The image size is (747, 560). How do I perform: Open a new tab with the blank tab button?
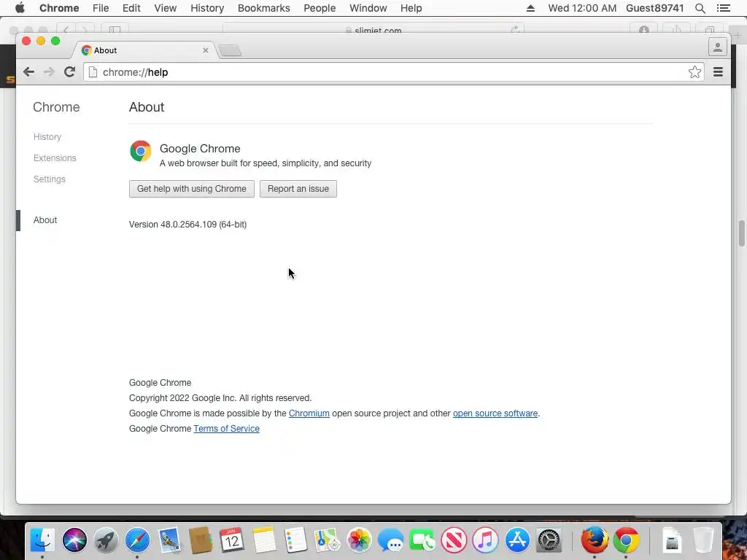pyautogui.click(x=230, y=50)
